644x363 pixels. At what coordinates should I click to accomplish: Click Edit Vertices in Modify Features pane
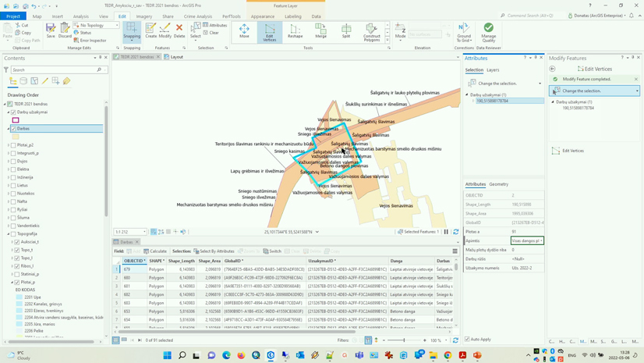[x=568, y=151]
